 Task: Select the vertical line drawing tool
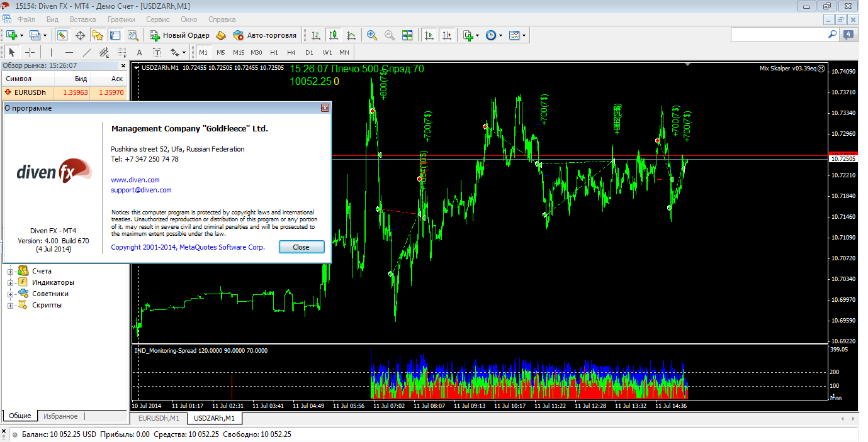[51, 52]
